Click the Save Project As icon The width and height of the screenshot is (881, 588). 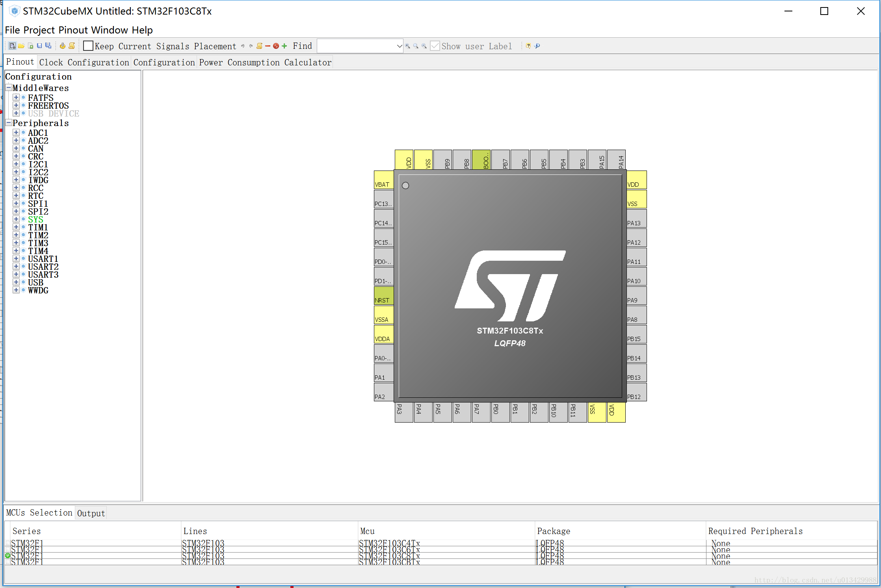pyautogui.click(x=48, y=46)
